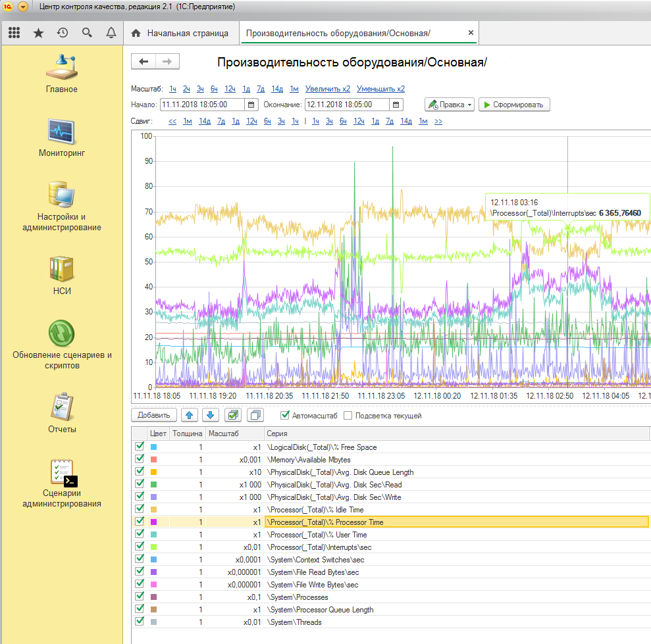Toggle the Автомасштаб checkbox
651x644 pixels.
tap(285, 416)
